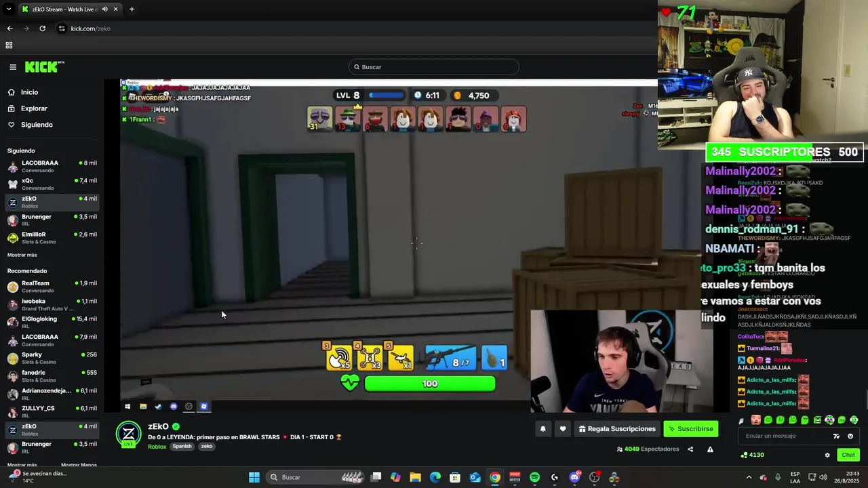Open Discord from taskbar
The width and height of the screenshot is (868, 488).
pos(574,477)
